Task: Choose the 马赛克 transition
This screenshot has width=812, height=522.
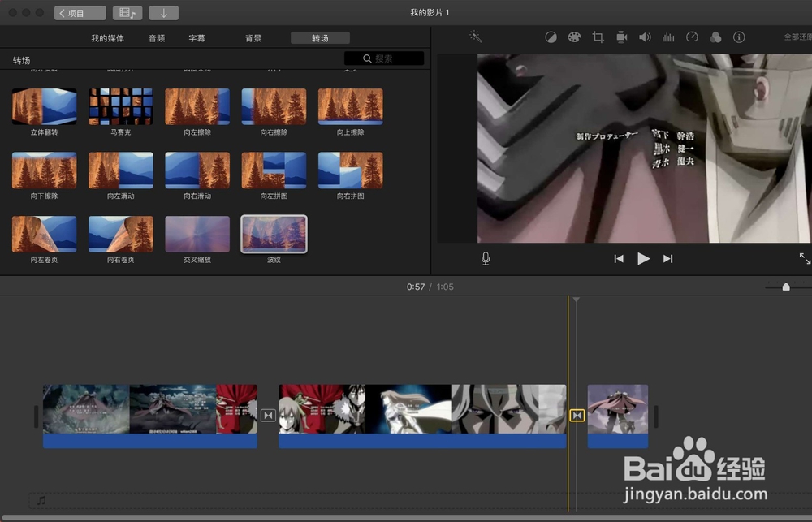Action: 121,106
